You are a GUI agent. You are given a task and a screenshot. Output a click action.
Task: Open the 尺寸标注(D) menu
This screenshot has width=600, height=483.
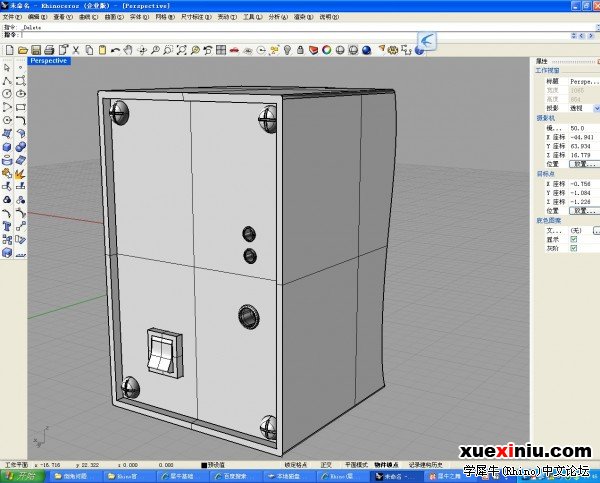point(196,17)
